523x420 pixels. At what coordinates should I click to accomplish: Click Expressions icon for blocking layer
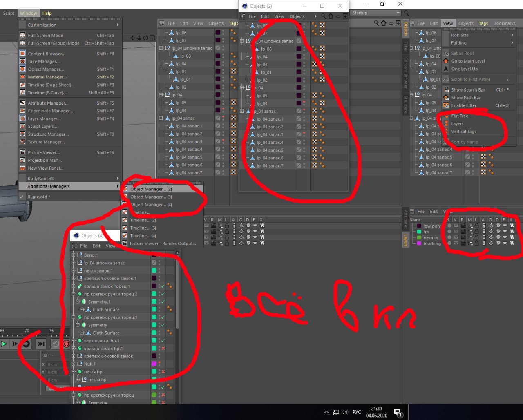(x=505, y=243)
